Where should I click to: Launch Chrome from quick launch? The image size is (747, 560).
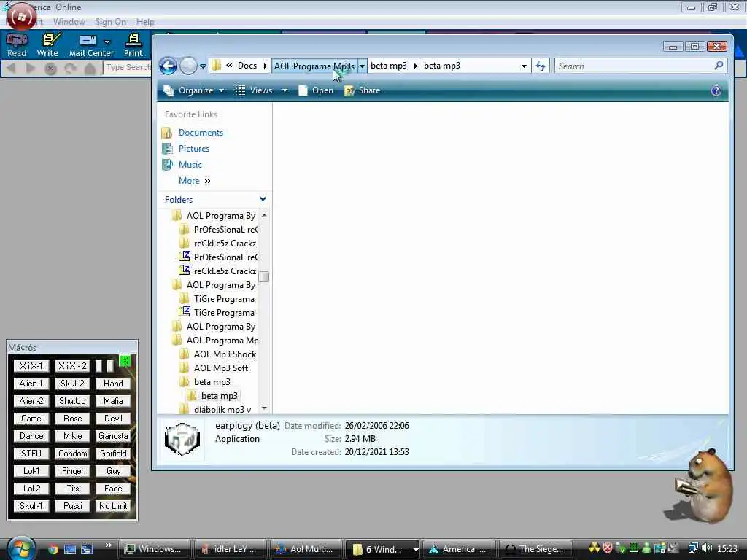coord(53,549)
